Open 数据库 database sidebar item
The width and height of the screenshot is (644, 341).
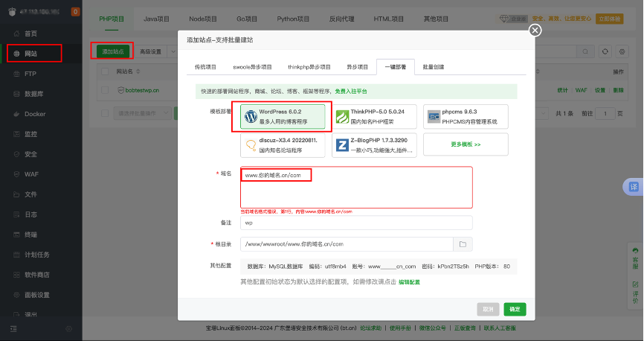click(x=33, y=94)
